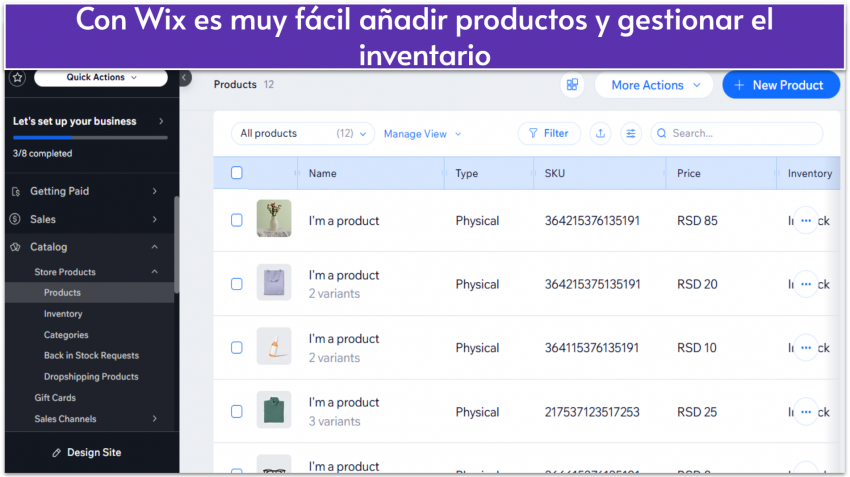Collapse the sidebar with the arrow icon

click(x=186, y=78)
